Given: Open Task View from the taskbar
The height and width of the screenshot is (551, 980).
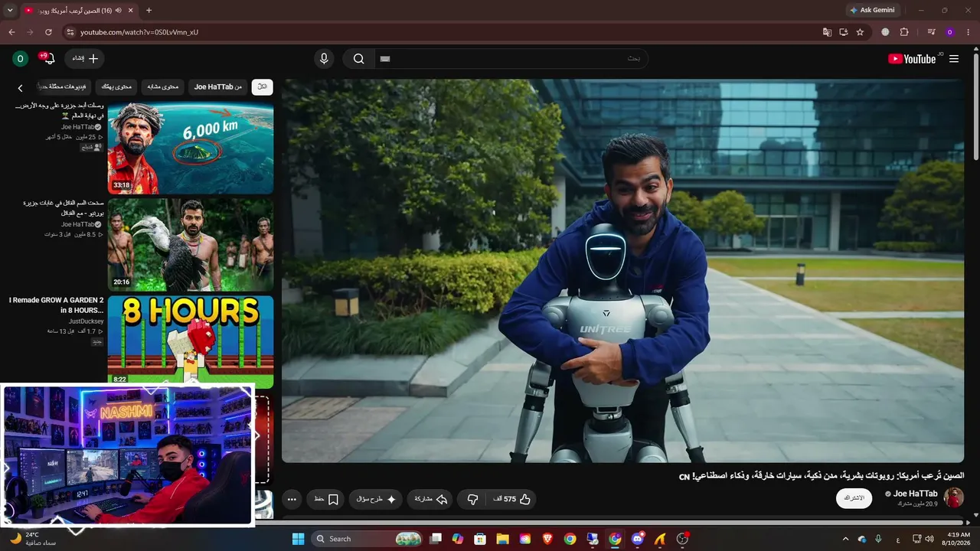Looking at the screenshot, I should [x=436, y=539].
